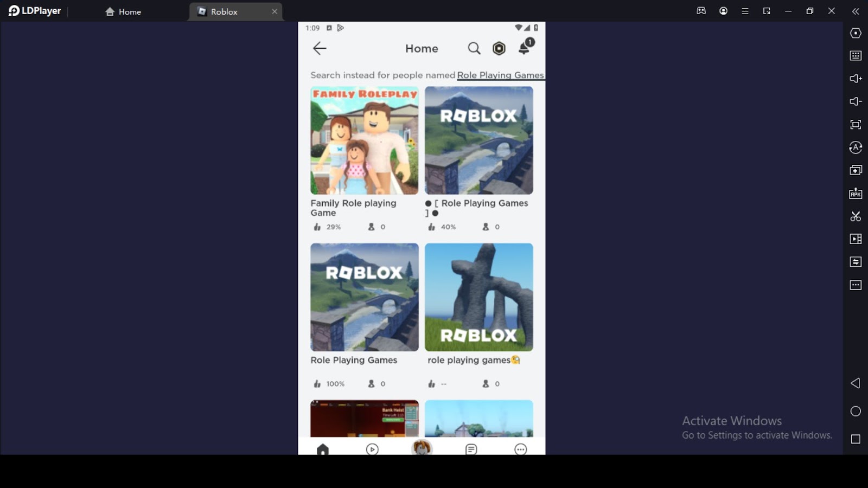The height and width of the screenshot is (488, 868).
Task: Increase volume using LDPlayer speaker plus icon
Action: tap(856, 79)
